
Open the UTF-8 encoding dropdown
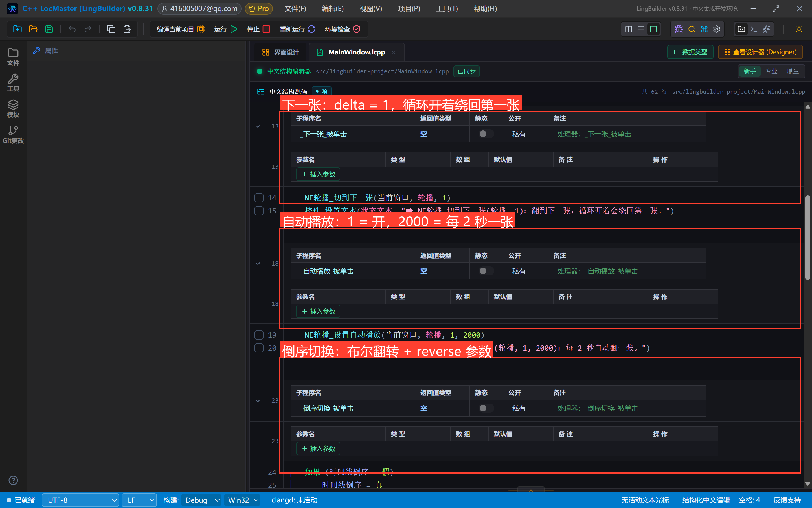click(80, 500)
